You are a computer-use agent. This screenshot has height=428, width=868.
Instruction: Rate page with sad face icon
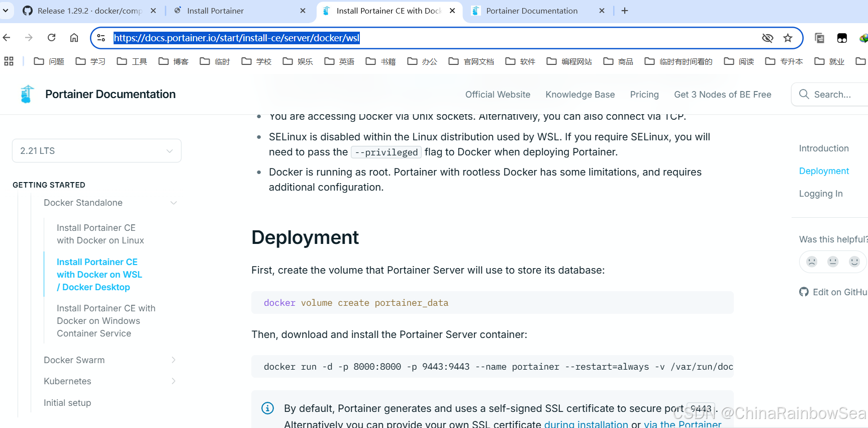click(x=812, y=262)
